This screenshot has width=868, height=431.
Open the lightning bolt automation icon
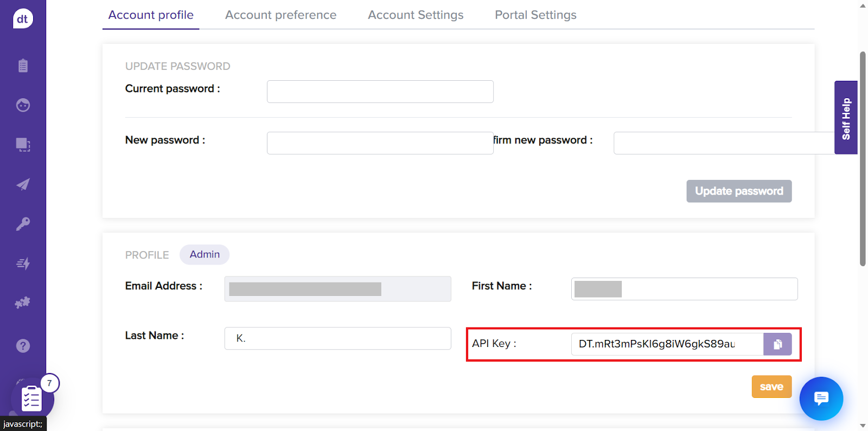(x=23, y=263)
